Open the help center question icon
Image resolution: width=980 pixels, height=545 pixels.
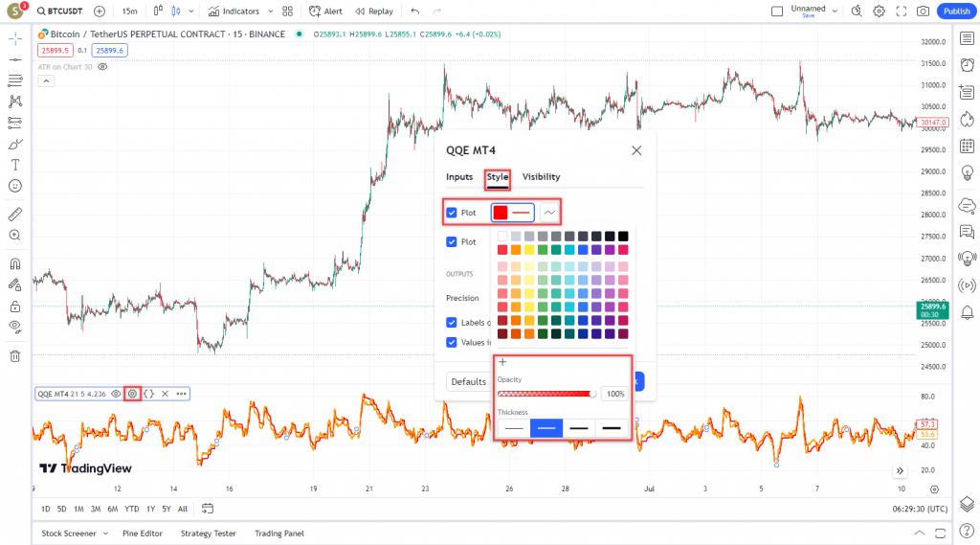click(x=967, y=532)
